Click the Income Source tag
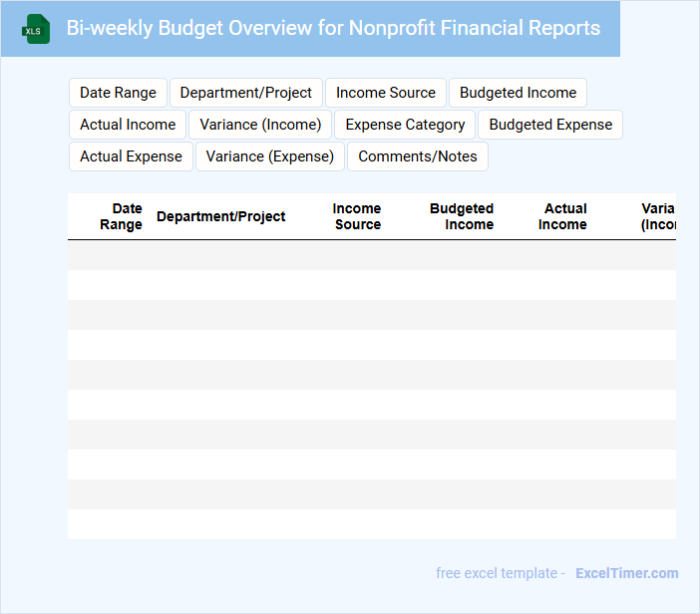The width and height of the screenshot is (700, 614). point(385,93)
